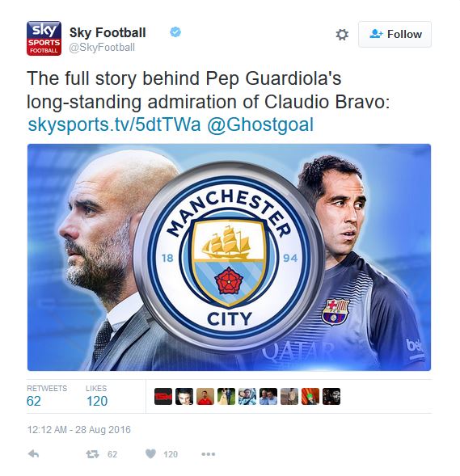
Task: Open the gear settings icon
Action: click(x=342, y=34)
